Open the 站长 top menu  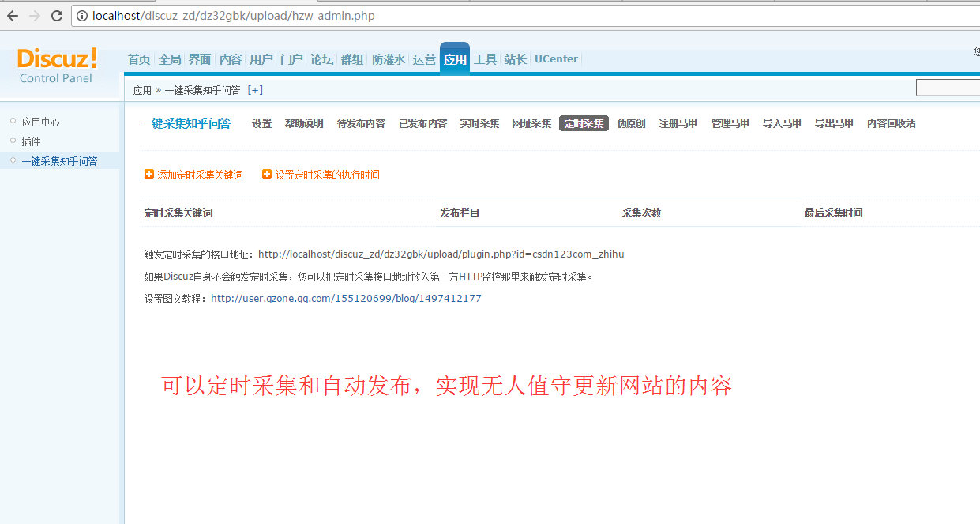(516, 59)
